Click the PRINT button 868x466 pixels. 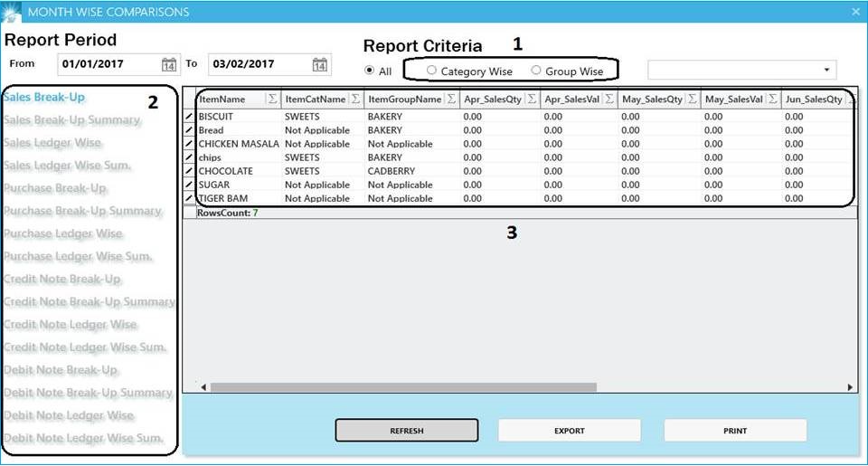[735, 431]
